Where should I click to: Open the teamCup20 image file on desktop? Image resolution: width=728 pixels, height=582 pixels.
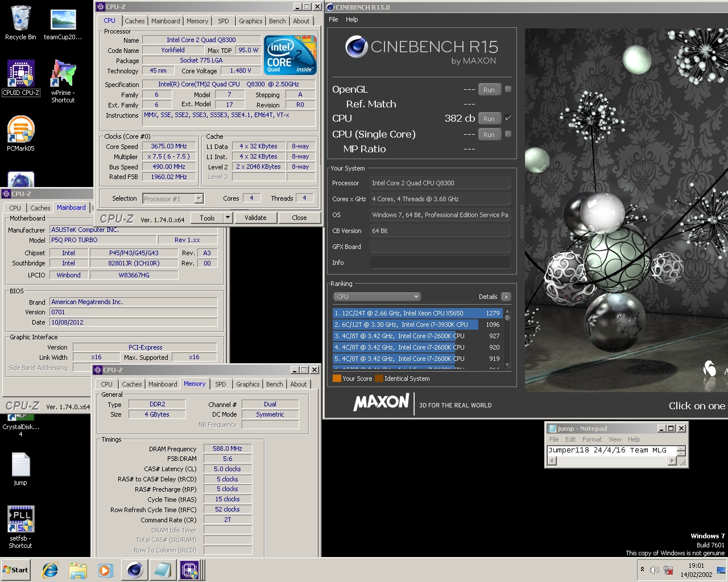pyautogui.click(x=63, y=24)
